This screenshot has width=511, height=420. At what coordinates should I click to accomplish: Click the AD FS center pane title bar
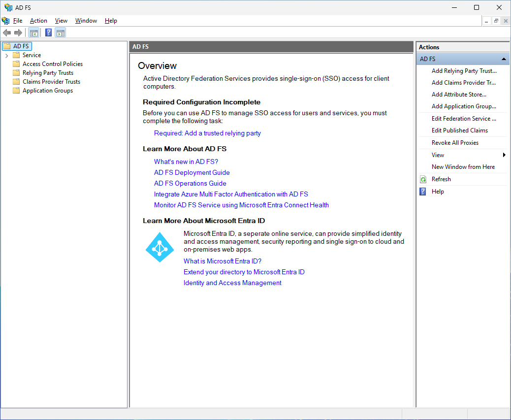(271, 47)
